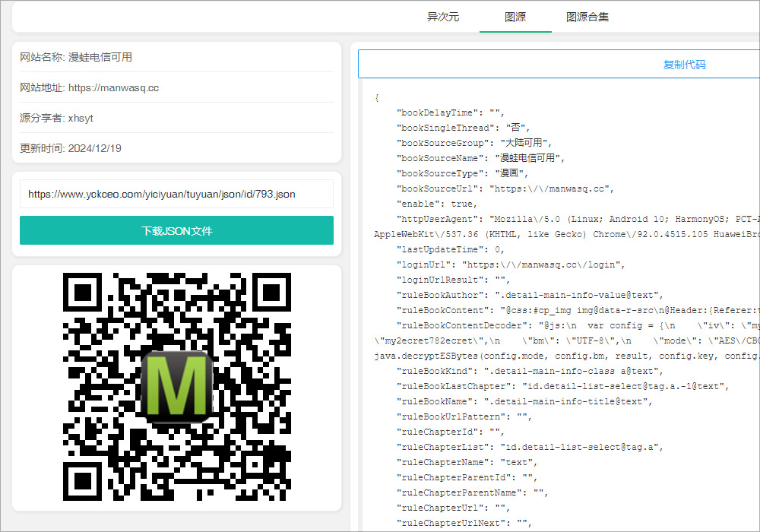Screen dimensions: 760x532
Task: Select the 图源 tab
Action: click(x=515, y=17)
